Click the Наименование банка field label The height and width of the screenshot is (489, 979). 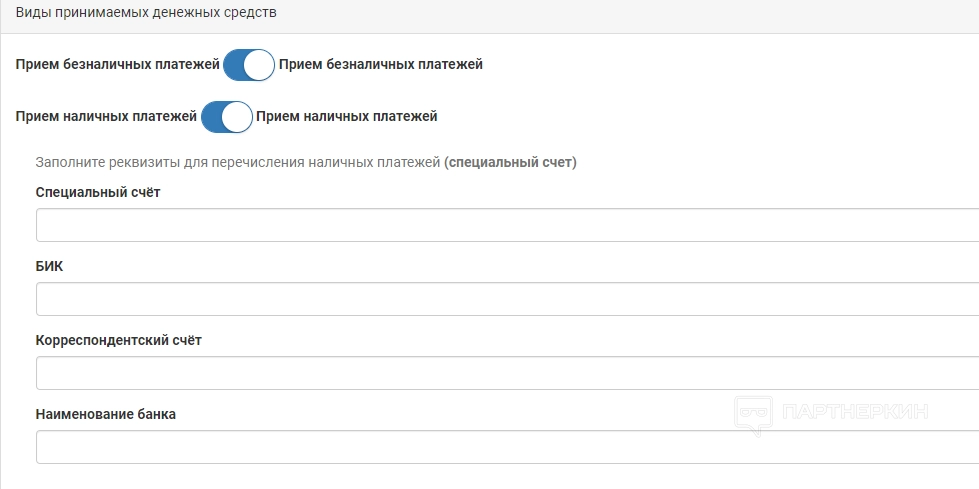point(106,414)
